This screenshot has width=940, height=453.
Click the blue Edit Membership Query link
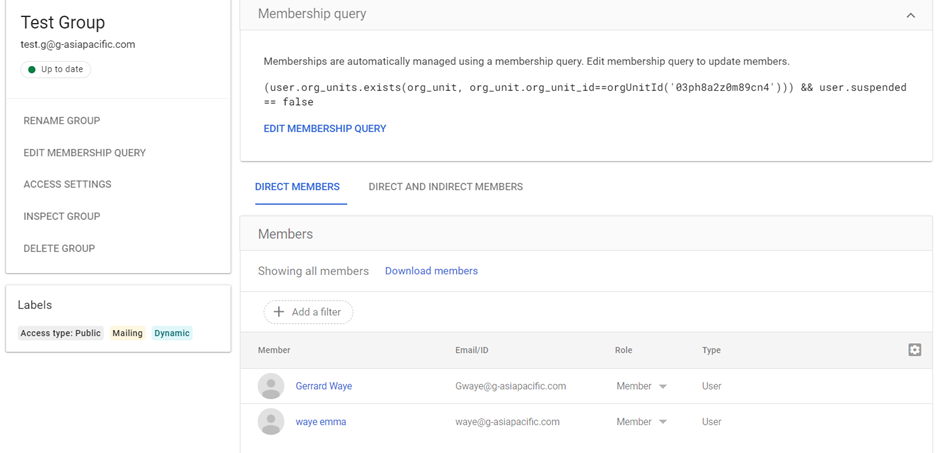325,129
